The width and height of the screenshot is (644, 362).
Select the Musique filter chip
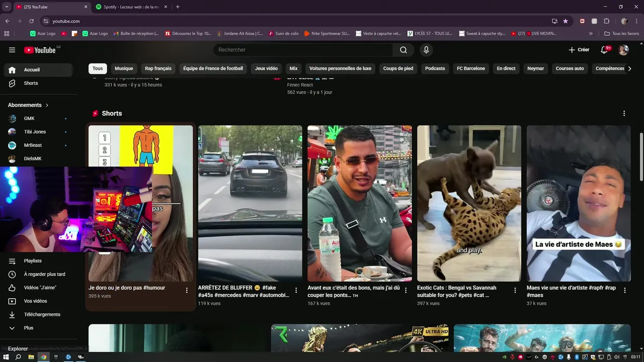[124, 68]
